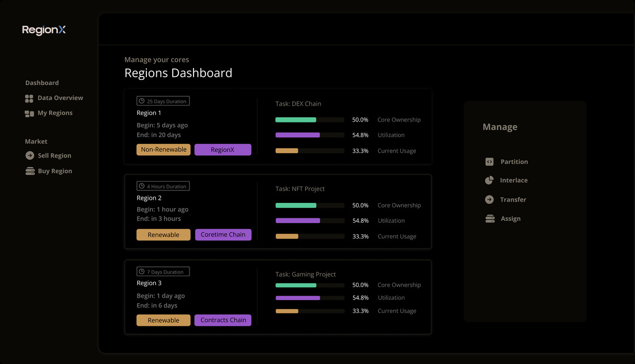This screenshot has height=364, width=635.
Task: Click Current Usage label in Gaming Project card
Action: point(397,311)
